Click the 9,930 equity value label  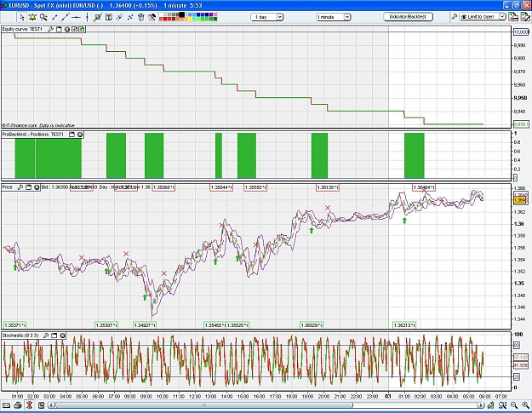(x=521, y=124)
